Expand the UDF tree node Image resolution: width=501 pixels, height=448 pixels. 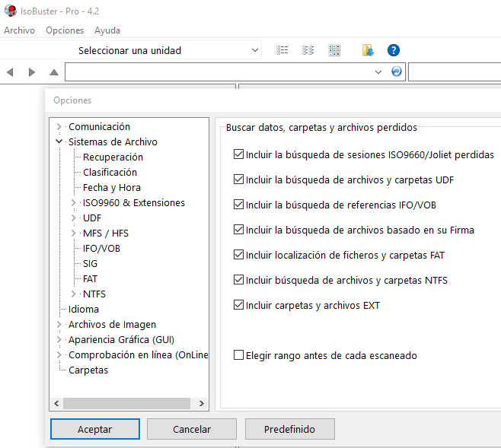[x=74, y=218]
